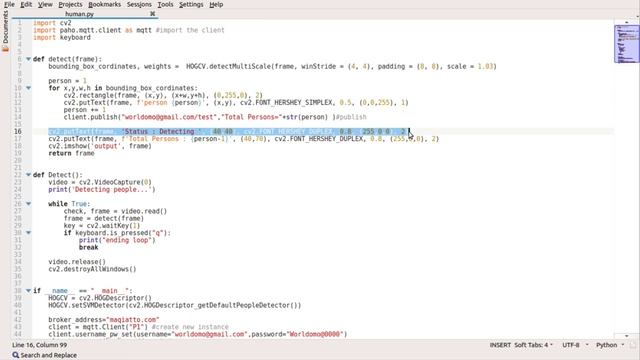
Task: Click the 'import cv2' line
Action: coord(52,23)
